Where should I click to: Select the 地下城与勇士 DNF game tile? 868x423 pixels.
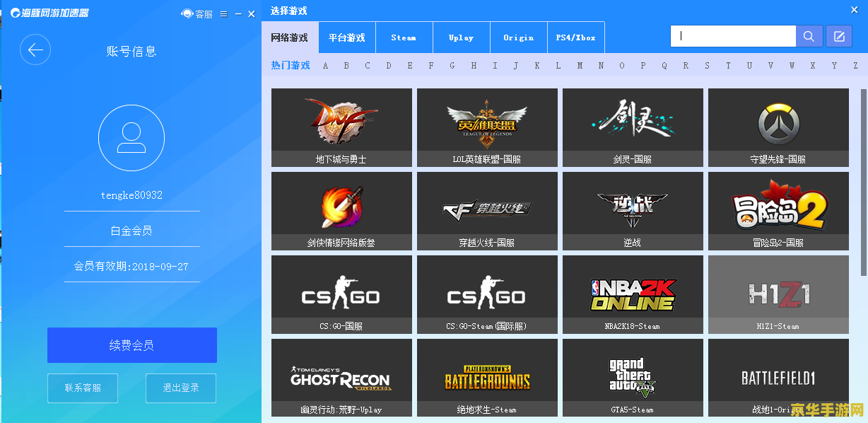click(x=341, y=127)
